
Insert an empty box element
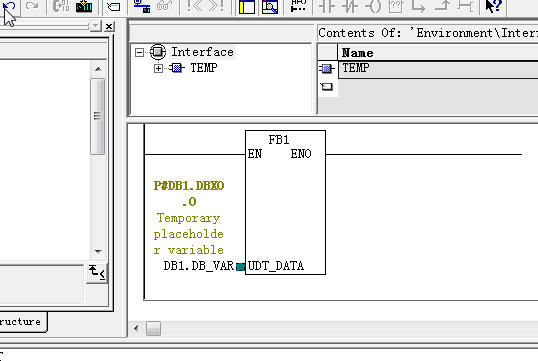(x=396, y=6)
